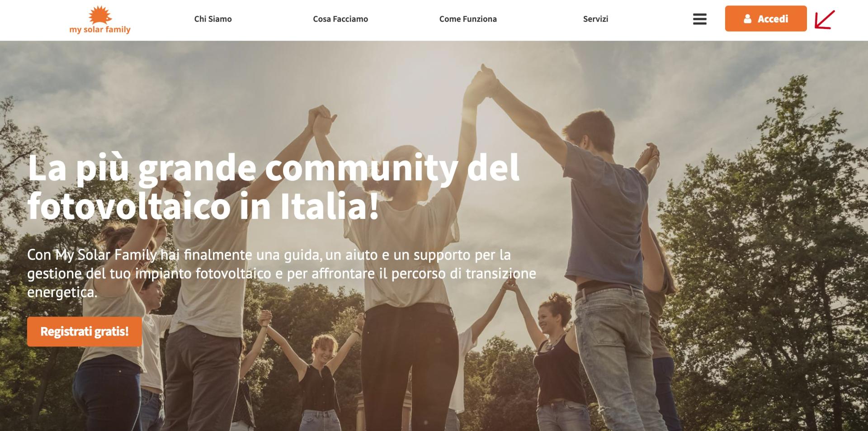The height and width of the screenshot is (431, 868).
Task: Click the Registrati gratis! button
Action: tap(85, 332)
